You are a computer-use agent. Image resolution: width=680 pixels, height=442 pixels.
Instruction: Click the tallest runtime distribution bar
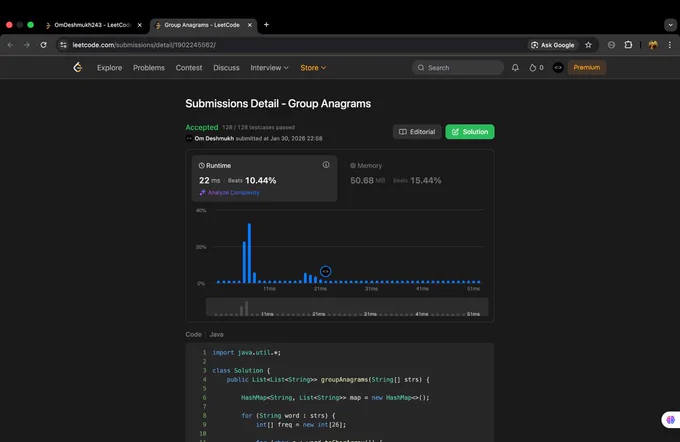(249, 253)
